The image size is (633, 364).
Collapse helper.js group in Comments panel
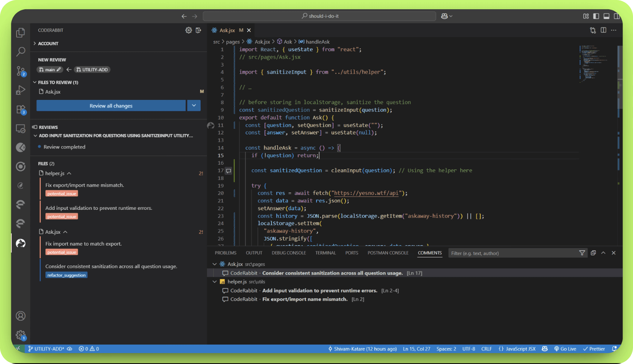click(214, 282)
